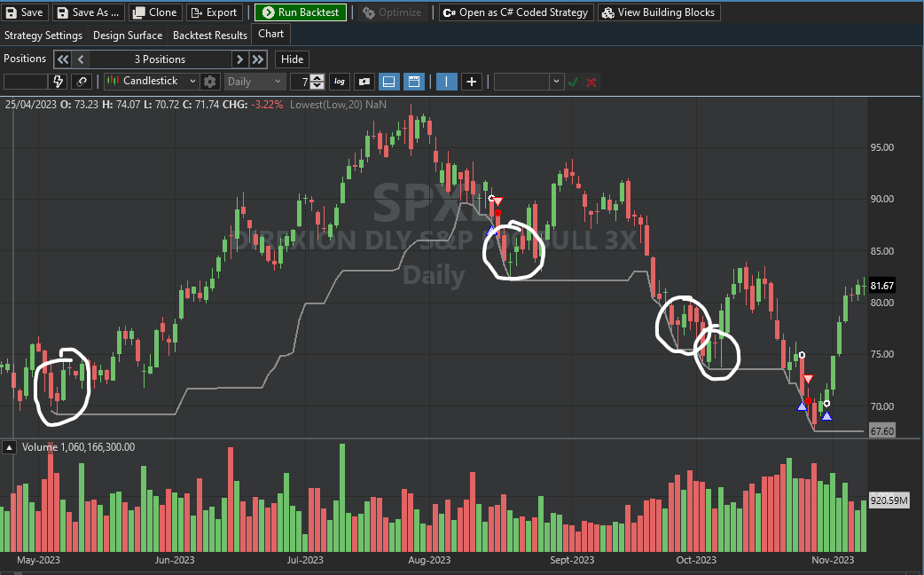Jump to the first position
This screenshot has height=575, width=924.
point(62,59)
